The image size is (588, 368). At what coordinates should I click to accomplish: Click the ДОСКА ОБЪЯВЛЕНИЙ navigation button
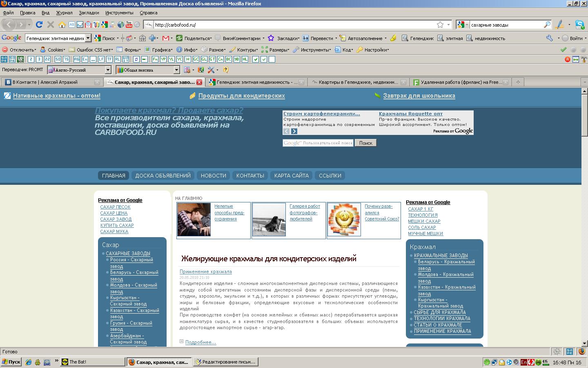pos(163,175)
